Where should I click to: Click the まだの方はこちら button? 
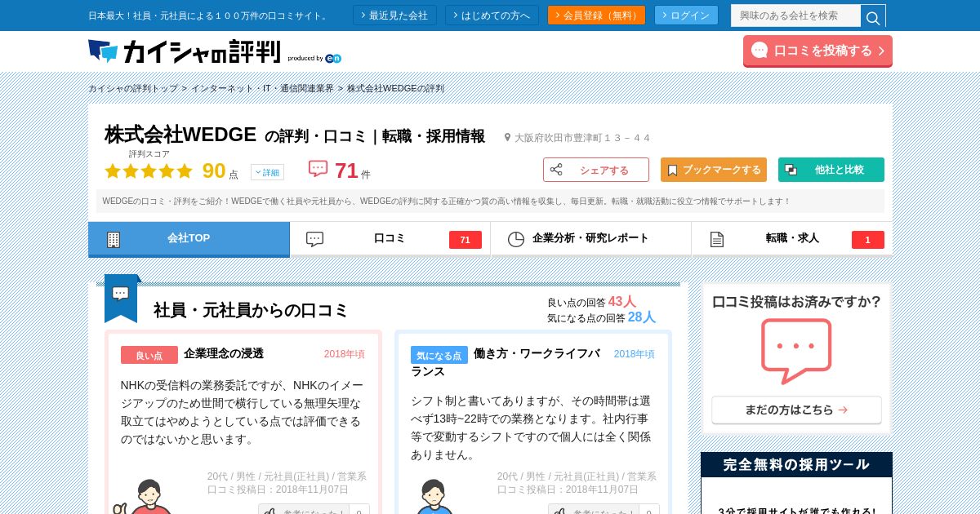tap(796, 410)
